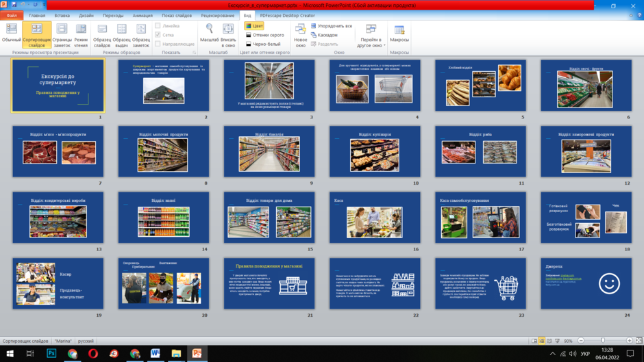
Task: Click русский language in status bar
Action: (x=86, y=341)
